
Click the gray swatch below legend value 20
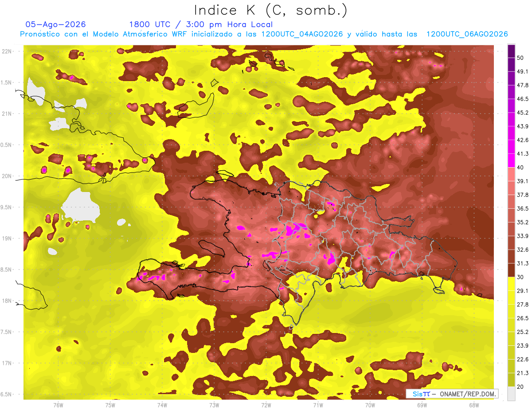(x=511, y=393)
